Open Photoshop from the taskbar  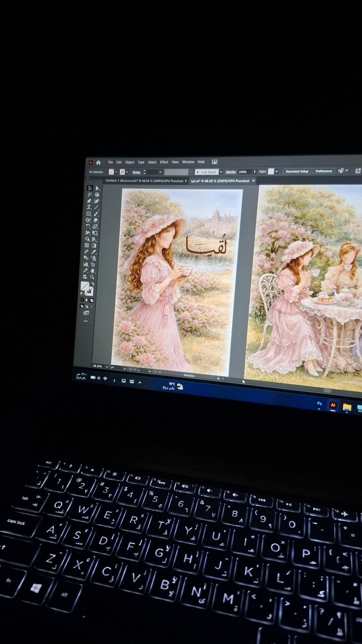tap(320, 403)
